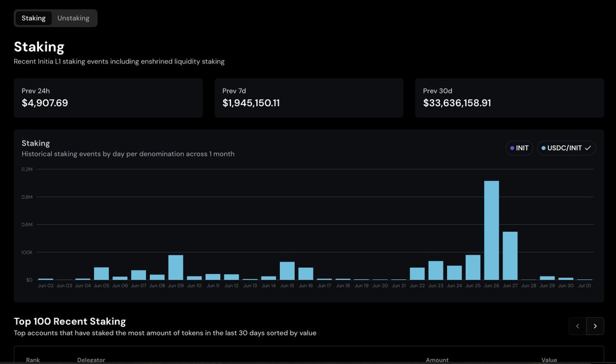Screen dimensions: 616x364
Task: Click the 0.6M y-axis label
Action: (27, 225)
